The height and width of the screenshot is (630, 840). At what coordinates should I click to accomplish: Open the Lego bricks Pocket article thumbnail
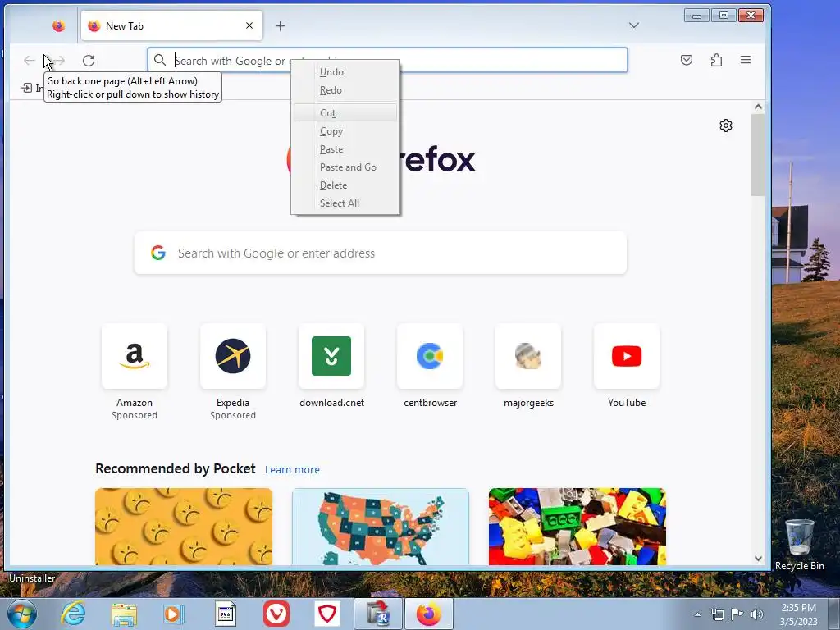click(577, 526)
